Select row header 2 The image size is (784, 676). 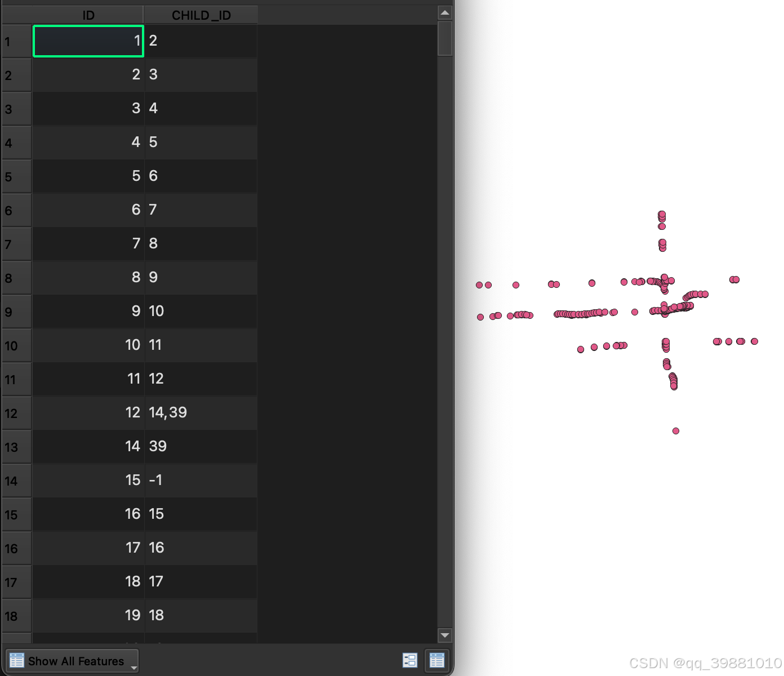click(17, 75)
